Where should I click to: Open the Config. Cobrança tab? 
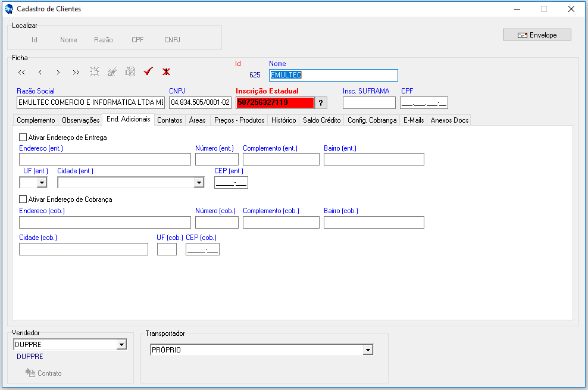(x=372, y=120)
